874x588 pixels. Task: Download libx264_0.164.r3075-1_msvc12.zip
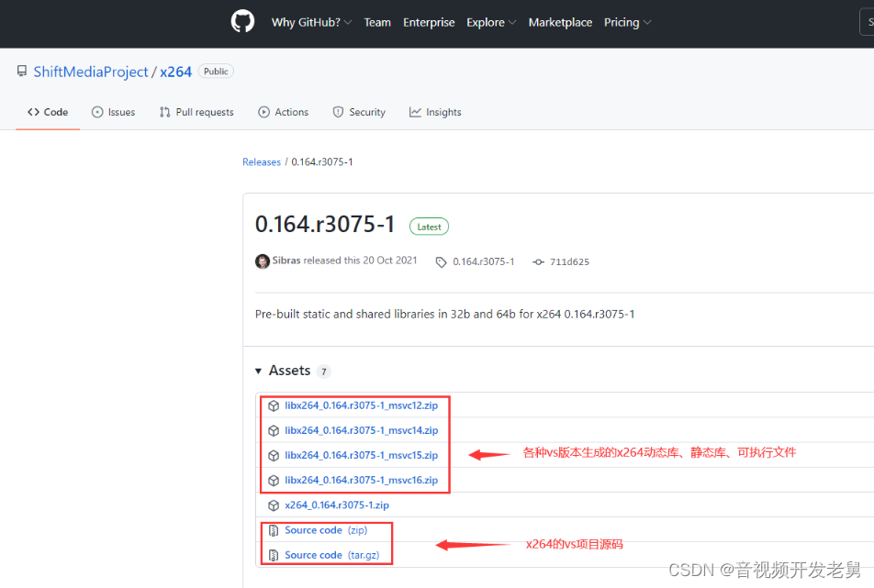point(361,405)
